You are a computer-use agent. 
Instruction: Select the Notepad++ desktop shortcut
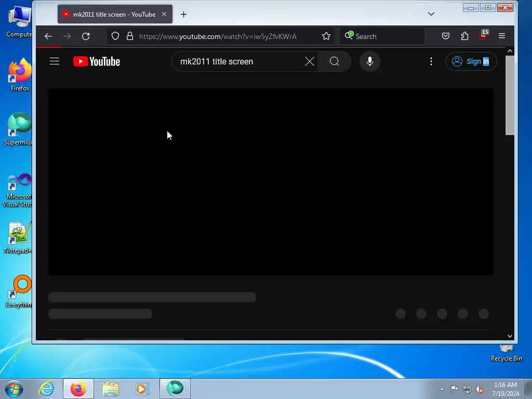pos(18,237)
